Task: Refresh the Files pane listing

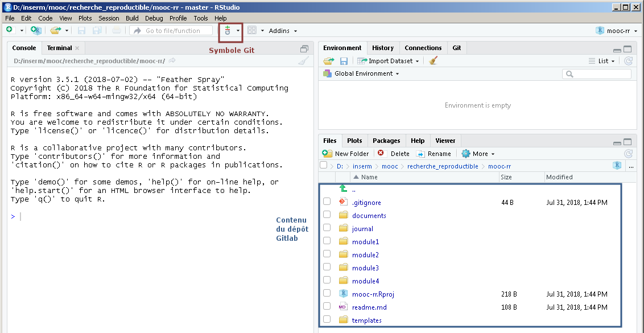Action: (x=628, y=154)
